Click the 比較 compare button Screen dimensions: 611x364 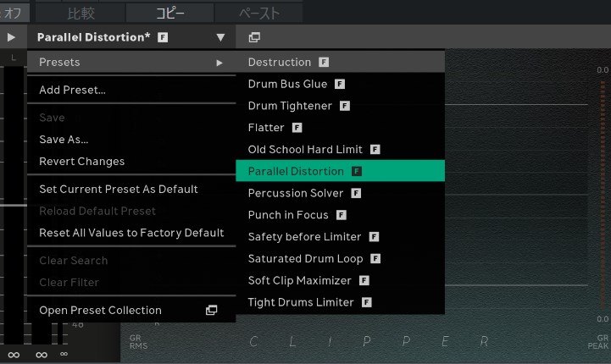tap(81, 13)
